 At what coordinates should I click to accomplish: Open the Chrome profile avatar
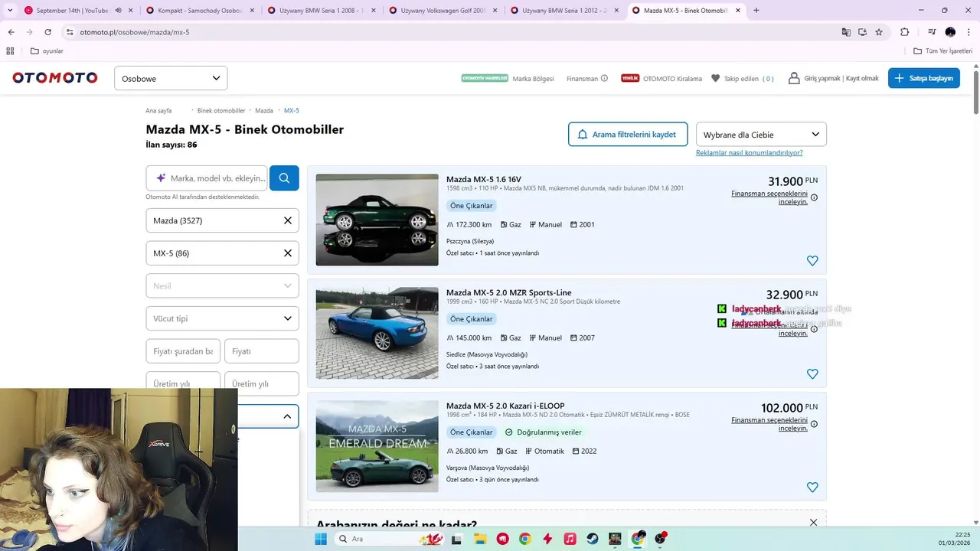click(x=950, y=32)
